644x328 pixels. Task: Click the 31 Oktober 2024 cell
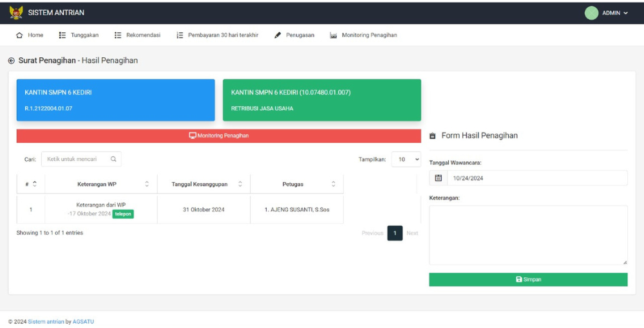[204, 210]
